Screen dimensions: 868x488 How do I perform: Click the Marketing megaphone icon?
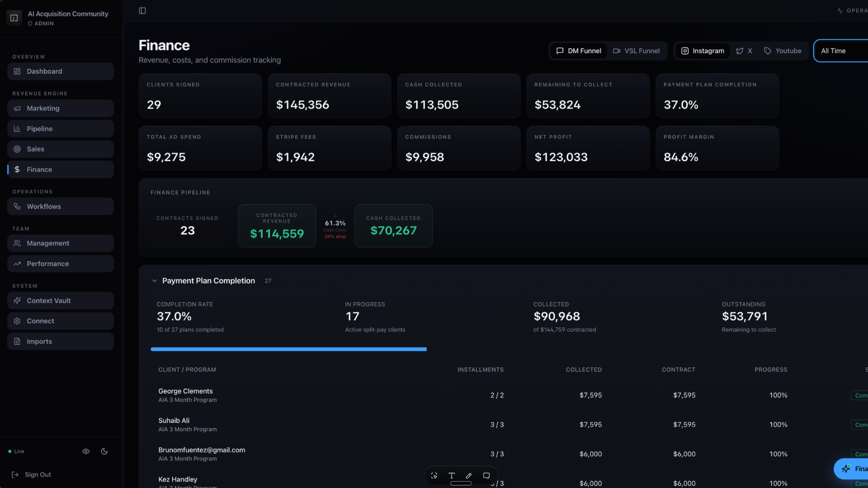pos(17,108)
